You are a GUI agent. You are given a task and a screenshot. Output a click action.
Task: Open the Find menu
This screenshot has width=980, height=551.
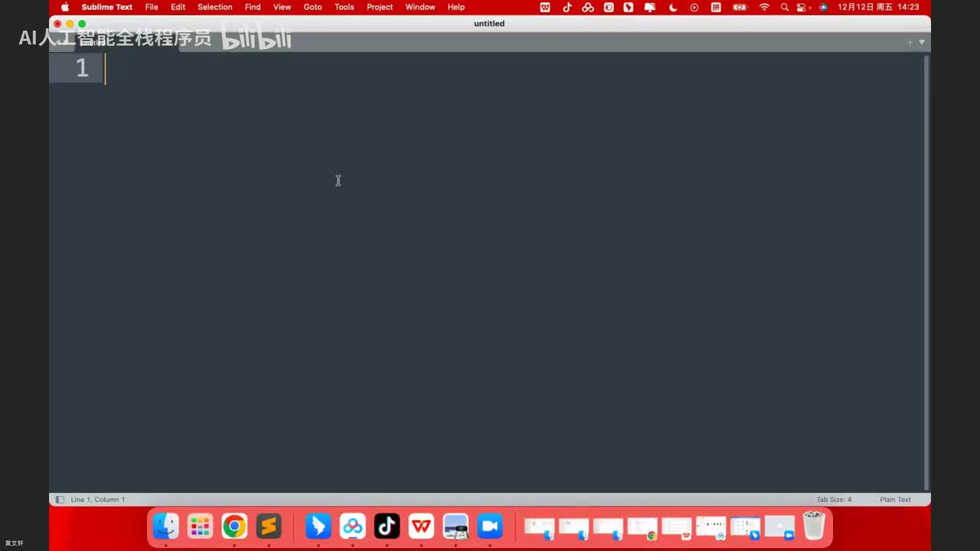click(x=253, y=7)
